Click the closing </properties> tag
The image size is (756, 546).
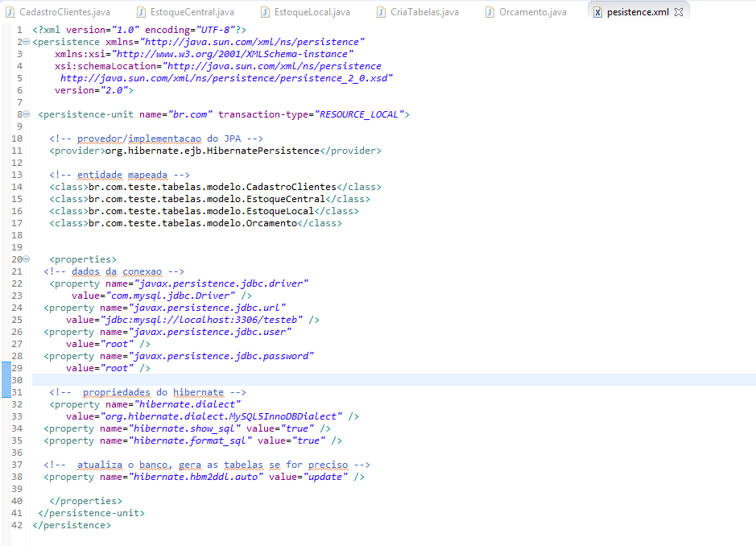click(x=86, y=501)
